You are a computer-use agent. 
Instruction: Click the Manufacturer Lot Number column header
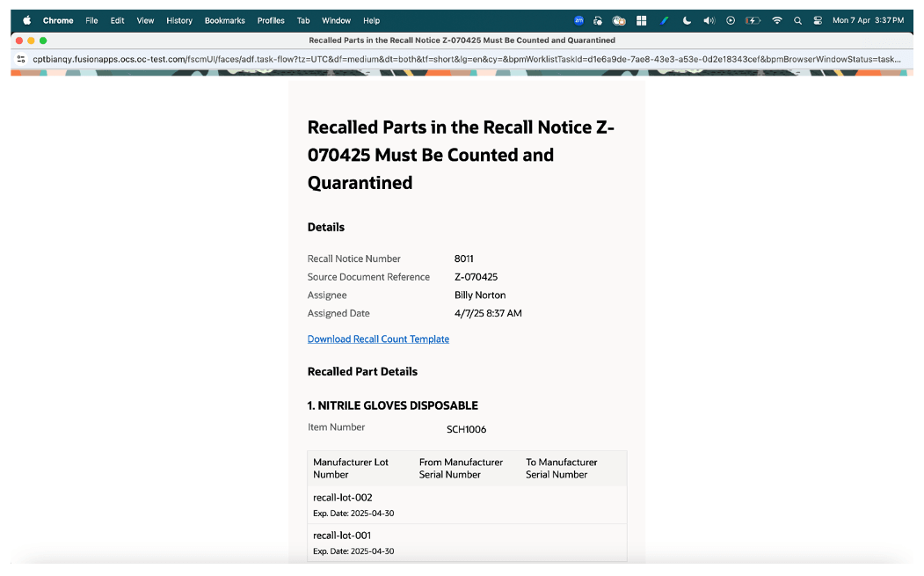pos(351,469)
